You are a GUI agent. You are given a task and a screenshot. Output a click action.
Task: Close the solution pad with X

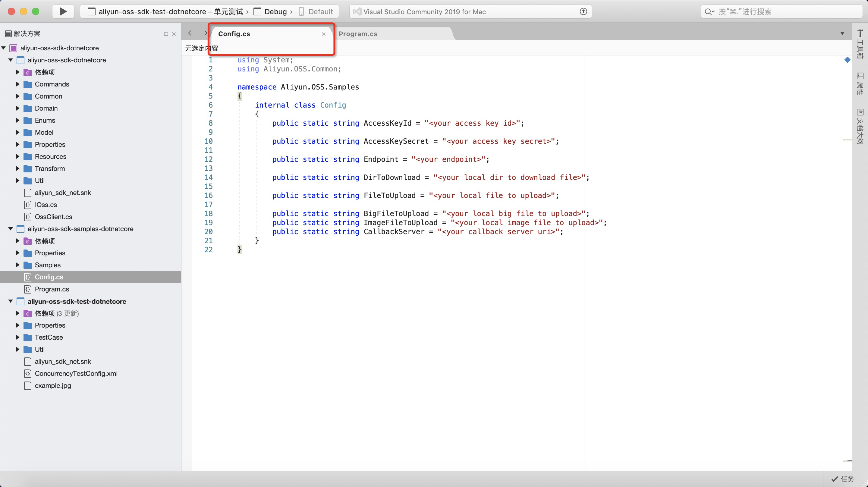tap(174, 34)
